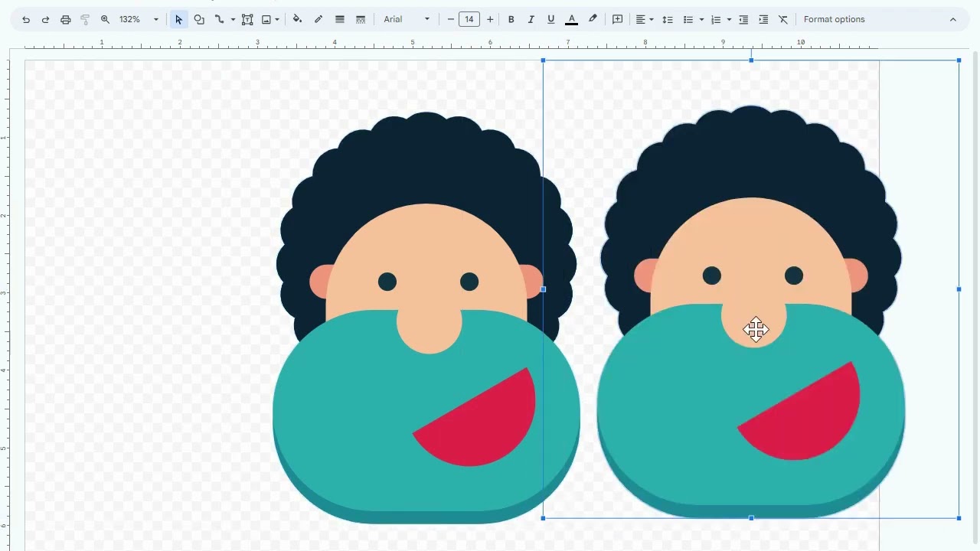Viewport: 980px width, 551px height.
Task: Open the Border dash options
Action: tap(361, 19)
